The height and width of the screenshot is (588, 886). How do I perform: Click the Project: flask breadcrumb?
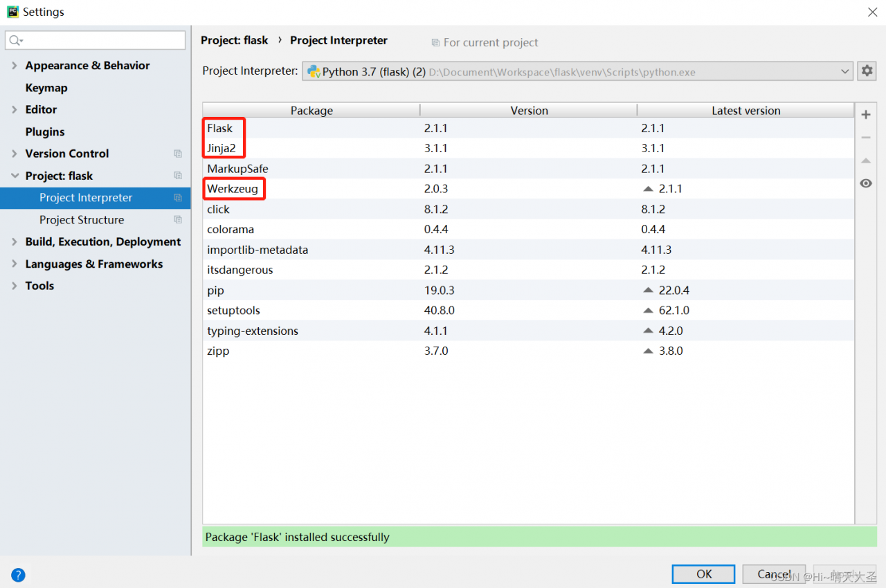pos(235,40)
